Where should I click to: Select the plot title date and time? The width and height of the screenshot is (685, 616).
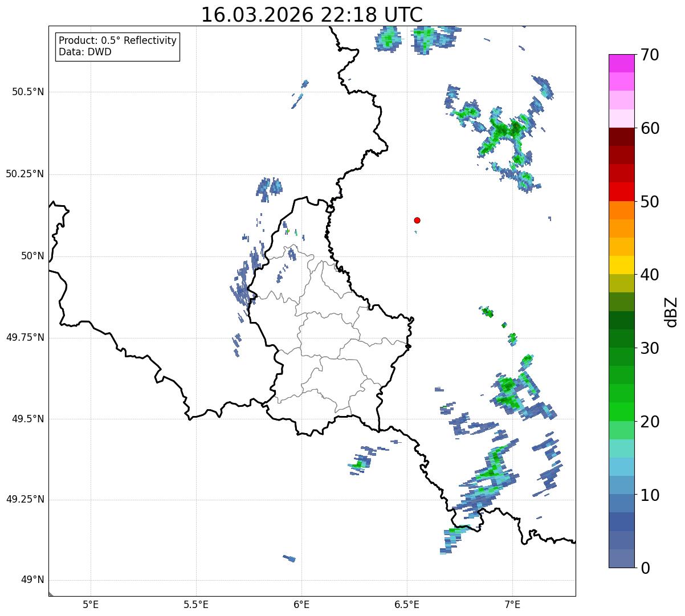pos(312,15)
